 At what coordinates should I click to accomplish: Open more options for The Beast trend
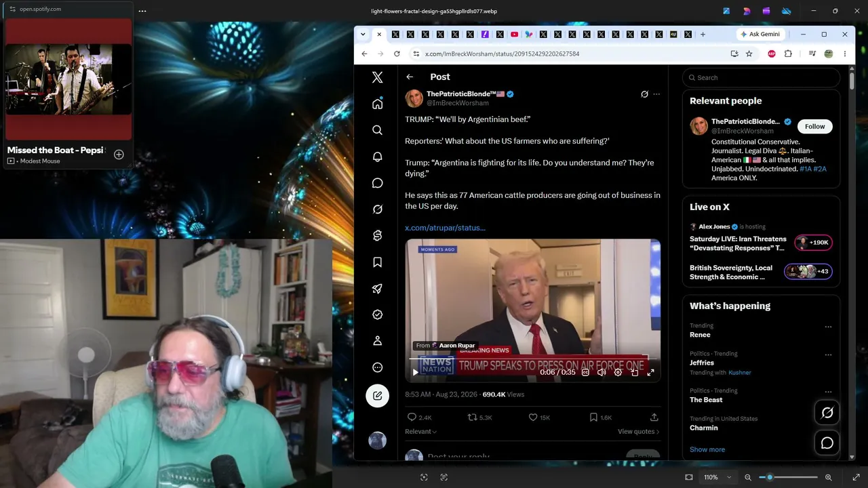point(828,392)
